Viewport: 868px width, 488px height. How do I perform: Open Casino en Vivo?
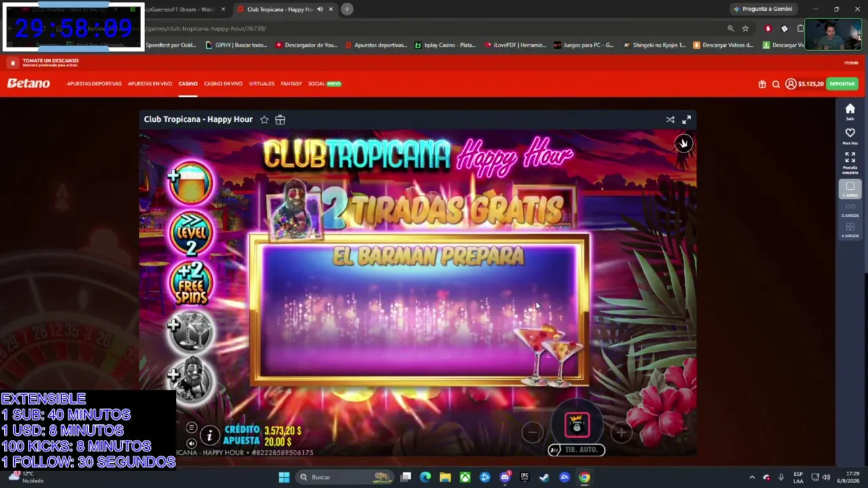[223, 83]
